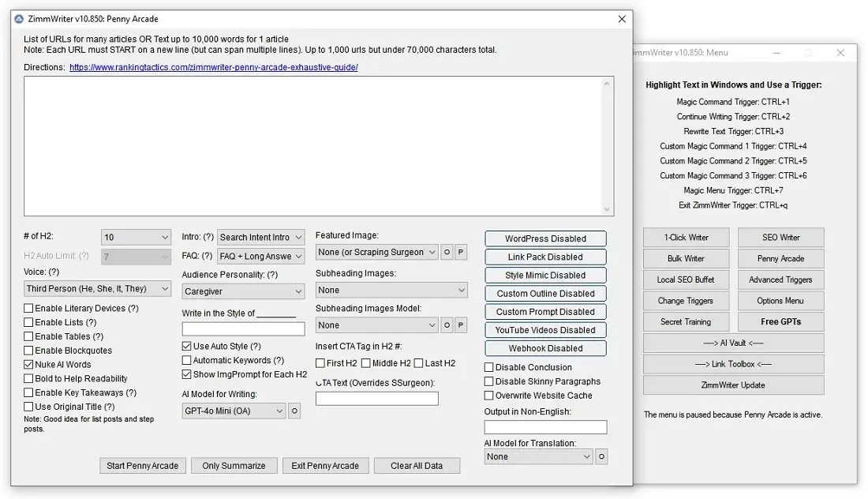The width and height of the screenshot is (868, 499).
Task: Open the Intro dropdown showing Search Intent Intro
Action: point(260,236)
